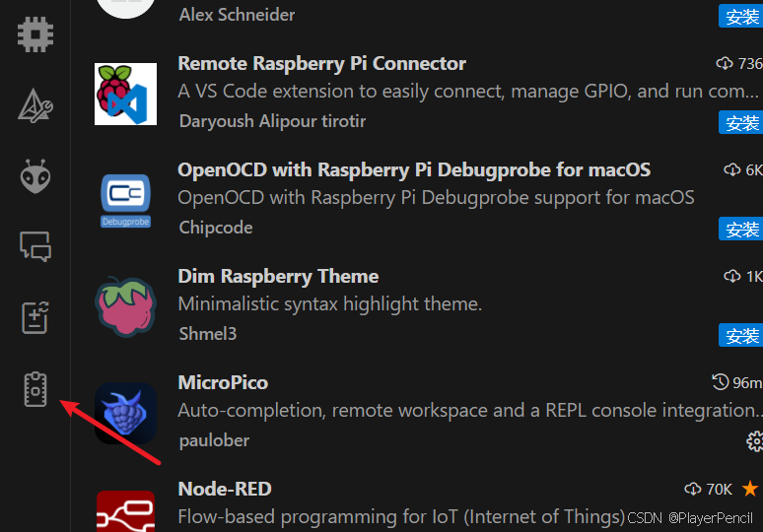Click OpenOCD extension download count icon
The height and width of the screenshot is (532, 763).
731,169
